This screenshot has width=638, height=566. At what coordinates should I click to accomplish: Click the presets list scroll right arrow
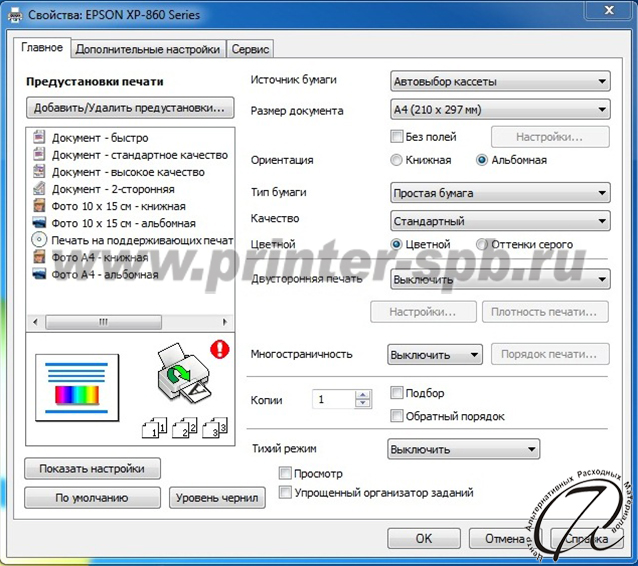(x=225, y=322)
